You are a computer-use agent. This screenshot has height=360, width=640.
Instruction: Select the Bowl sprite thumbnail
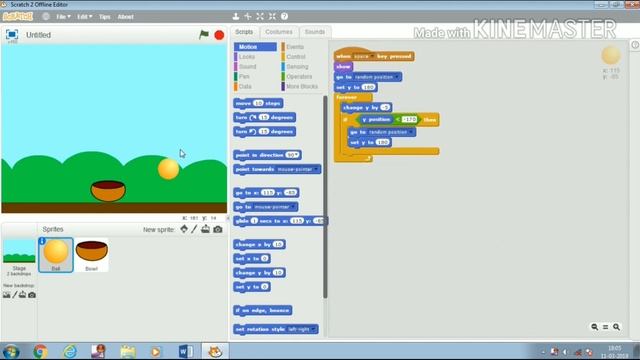91,255
